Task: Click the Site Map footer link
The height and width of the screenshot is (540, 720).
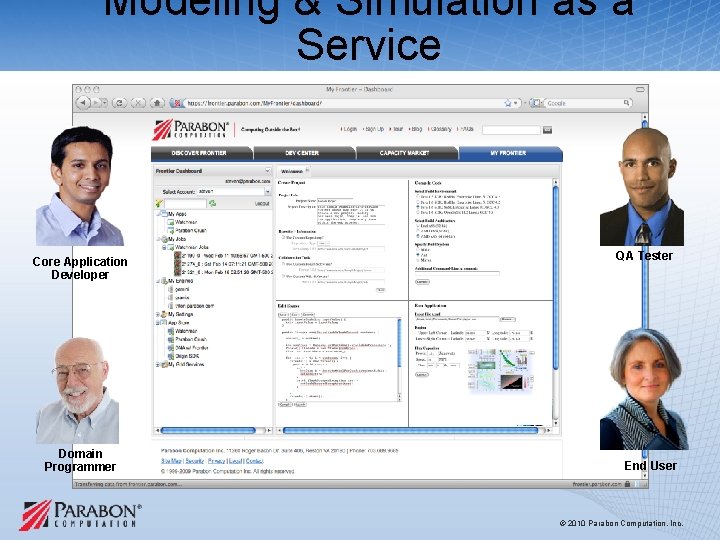Action: (x=171, y=461)
